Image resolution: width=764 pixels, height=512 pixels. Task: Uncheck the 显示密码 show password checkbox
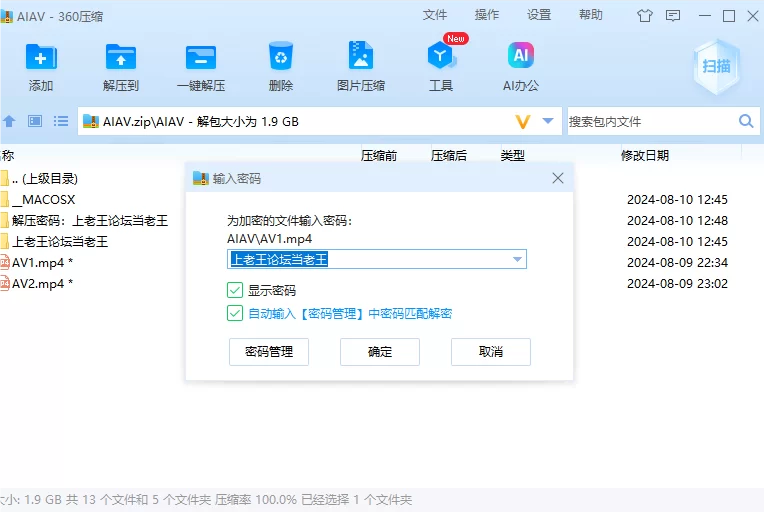235,291
